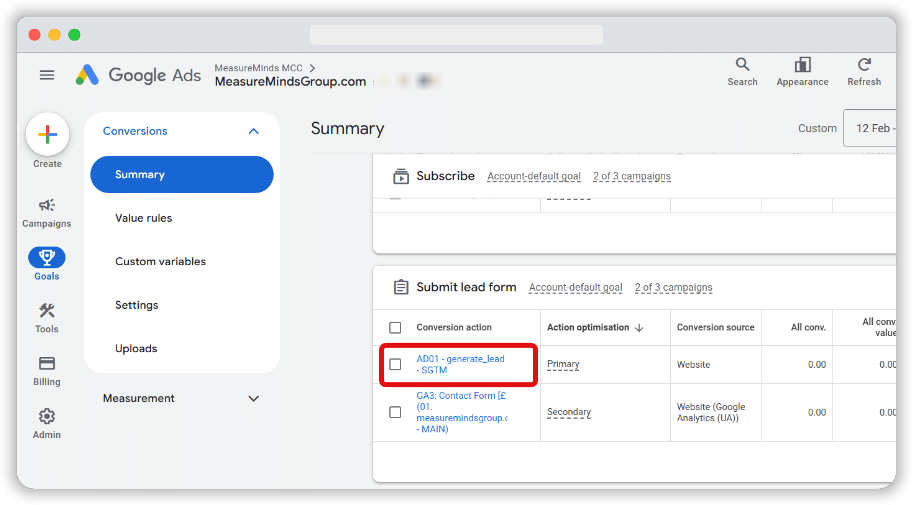Click Website (Google Analytics (UA)) cell

click(x=711, y=412)
